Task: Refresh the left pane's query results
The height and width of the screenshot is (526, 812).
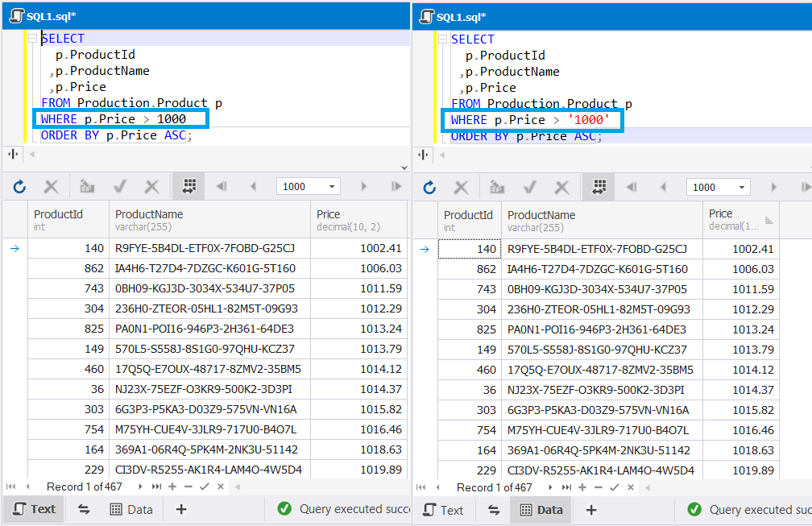Action: [x=19, y=186]
